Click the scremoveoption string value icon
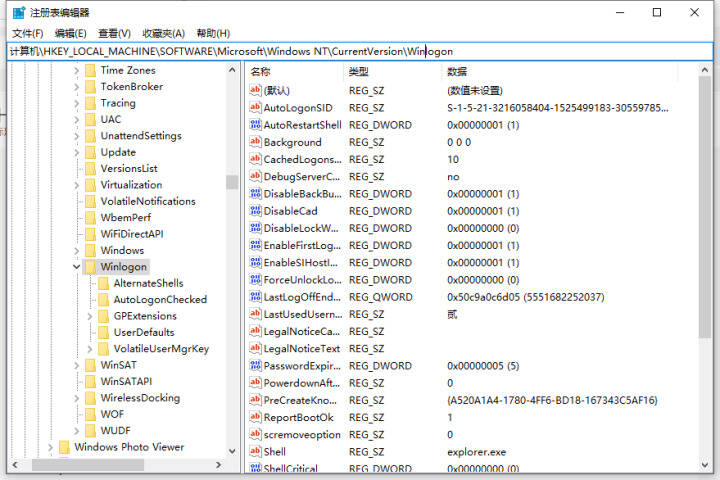The width and height of the screenshot is (720, 480). point(255,435)
